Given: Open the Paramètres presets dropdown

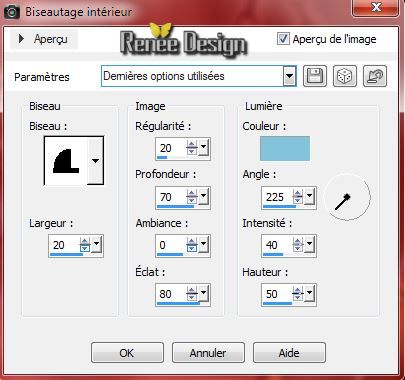Looking at the screenshot, I should click(x=289, y=77).
